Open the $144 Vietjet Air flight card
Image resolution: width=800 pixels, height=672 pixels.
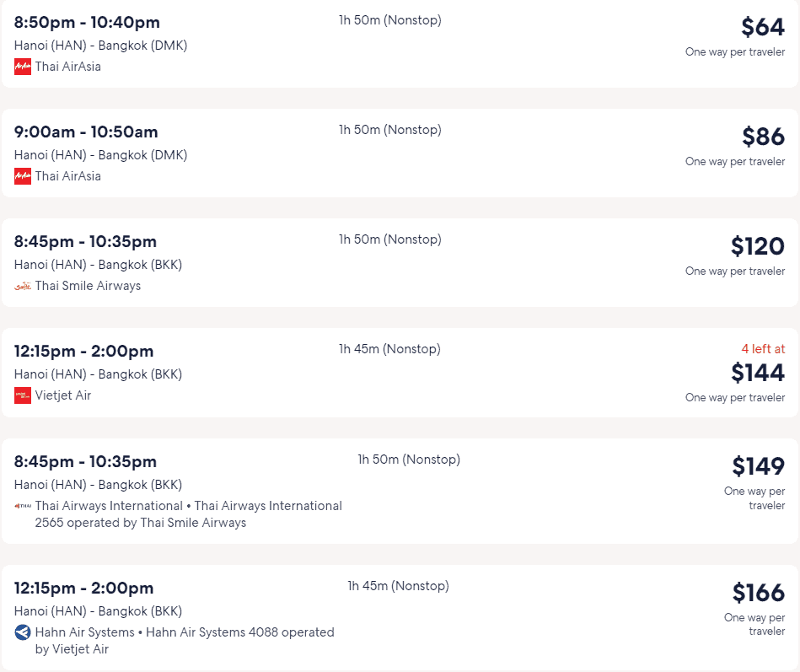(x=400, y=373)
